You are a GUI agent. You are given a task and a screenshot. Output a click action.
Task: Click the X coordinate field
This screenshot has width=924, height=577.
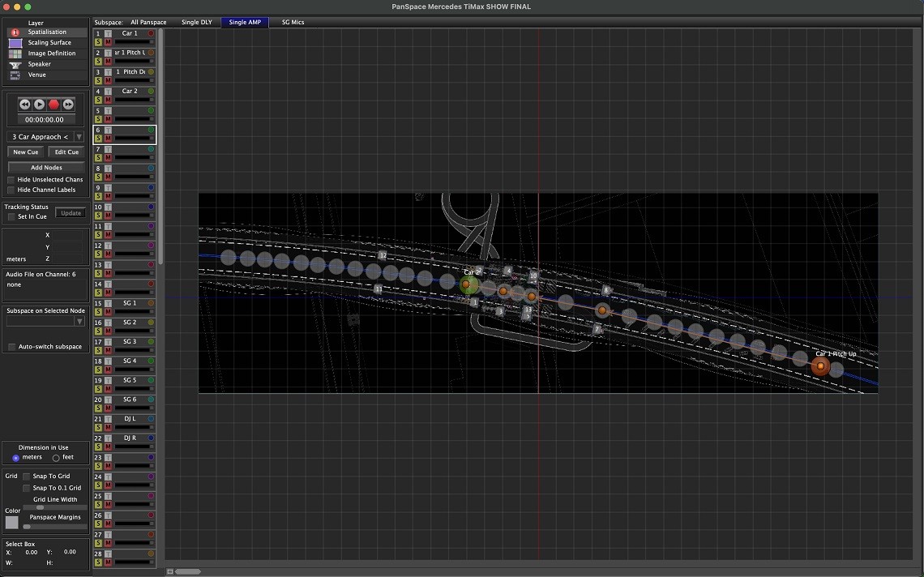pyautogui.click(x=66, y=235)
